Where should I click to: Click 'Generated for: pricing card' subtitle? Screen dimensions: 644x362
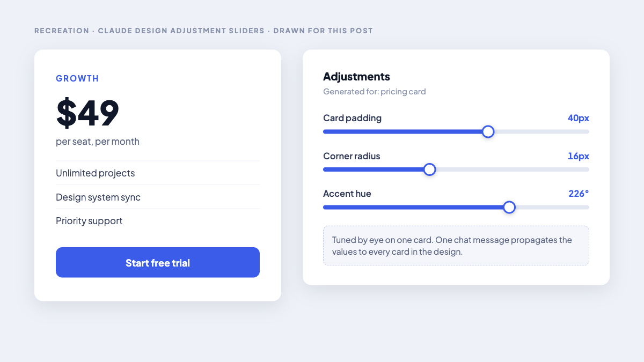point(375,92)
